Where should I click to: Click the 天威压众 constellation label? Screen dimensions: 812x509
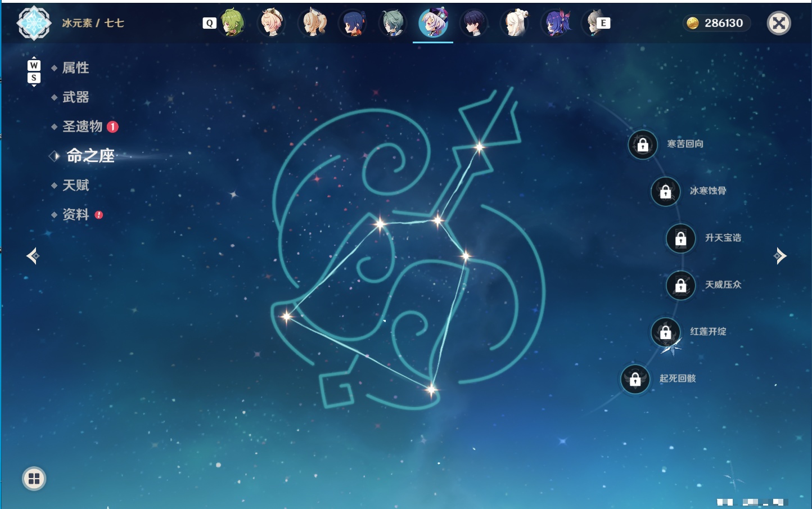click(723, 285)
